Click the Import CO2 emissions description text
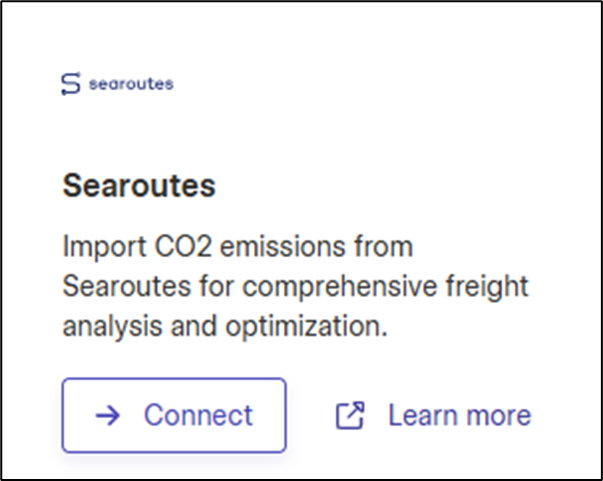The width and height of the screenshot is (603, 481). coord(295,286)
